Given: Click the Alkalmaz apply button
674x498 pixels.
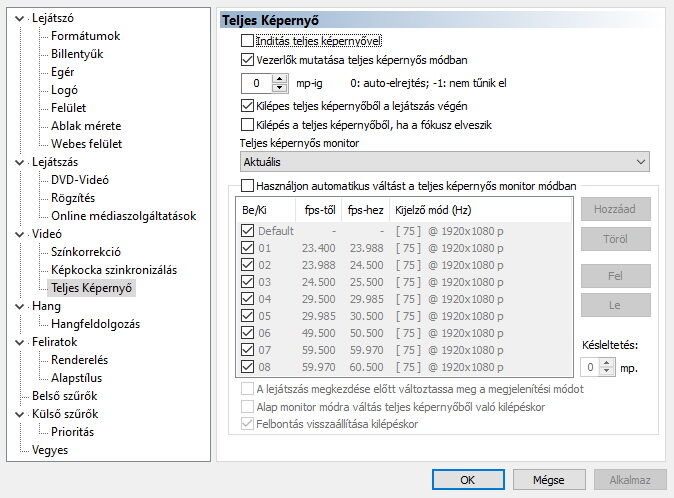Looking at the screenshot, I should 630,480.
